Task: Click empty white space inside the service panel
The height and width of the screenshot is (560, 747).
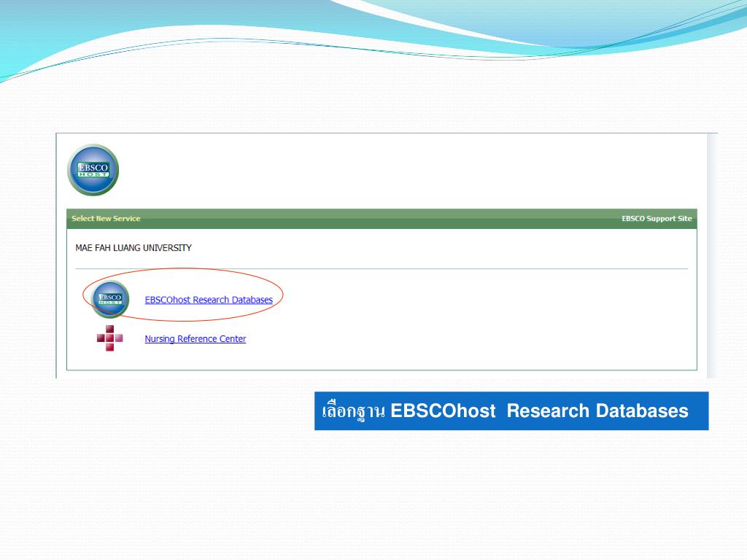Action: click(x=474, y=321)
